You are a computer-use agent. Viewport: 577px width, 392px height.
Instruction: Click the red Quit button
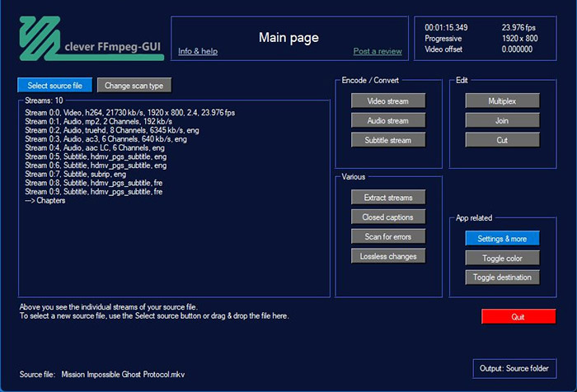tap(518, 316)
